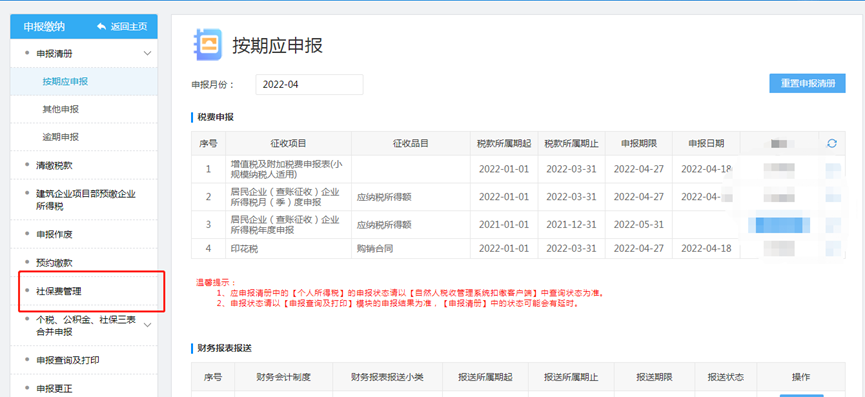Click the 征收品目 column header
Screen dimensions: 865x397
(410, 143)
